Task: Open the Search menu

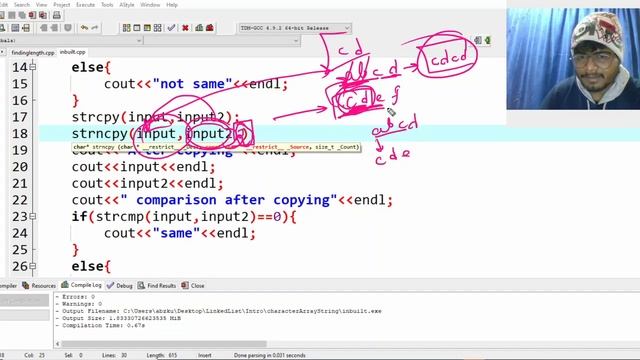Action: click(x=22, y=4)
